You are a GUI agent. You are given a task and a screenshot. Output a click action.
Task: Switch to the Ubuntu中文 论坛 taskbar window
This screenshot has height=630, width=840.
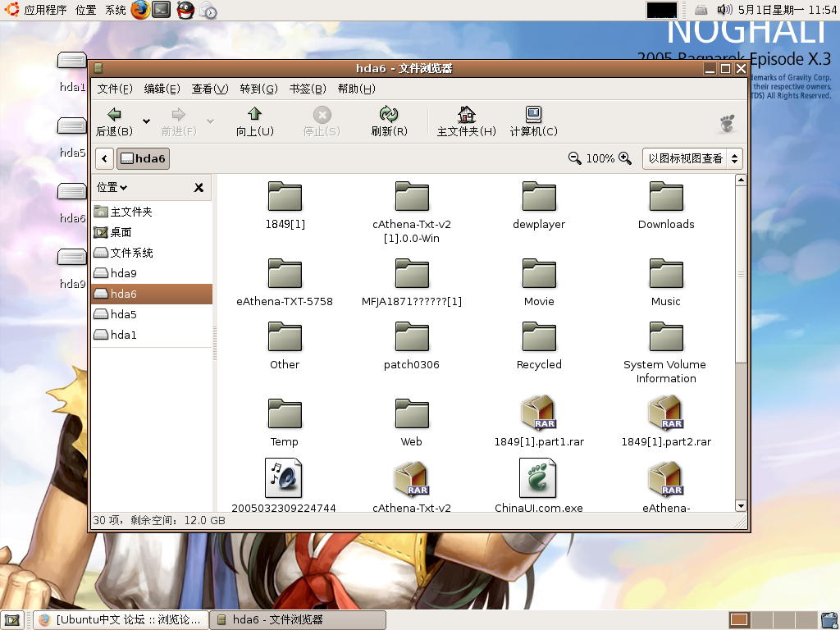coord(121,620)
